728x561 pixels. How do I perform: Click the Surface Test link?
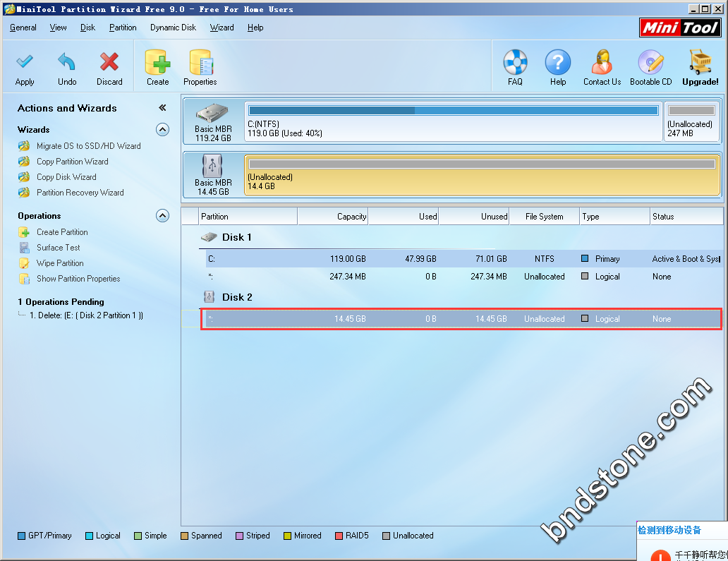59,248
